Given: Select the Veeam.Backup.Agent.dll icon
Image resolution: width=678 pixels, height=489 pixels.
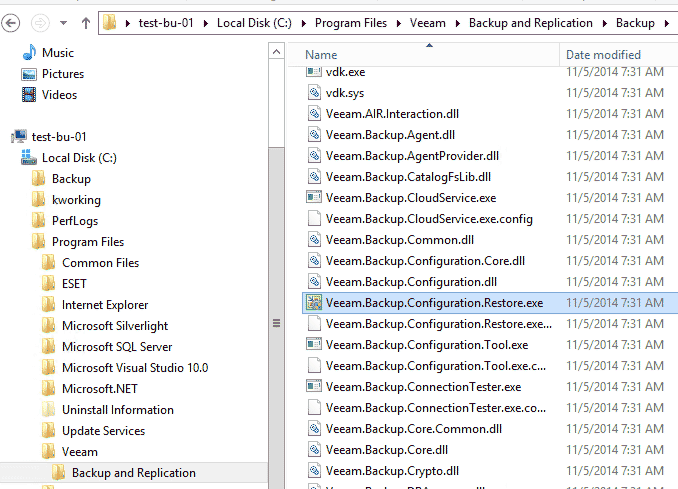Looking at the screenshot, I should [x=314, y=135].
